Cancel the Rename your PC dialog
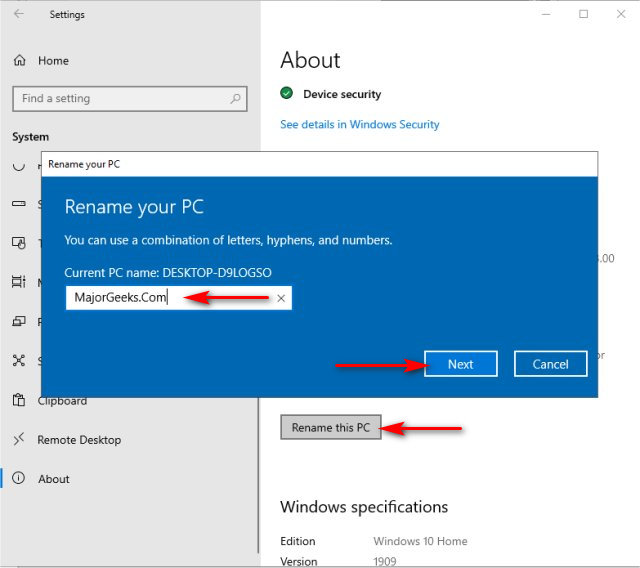This screenshot has height=568, width=640. [x=551, y=364]
